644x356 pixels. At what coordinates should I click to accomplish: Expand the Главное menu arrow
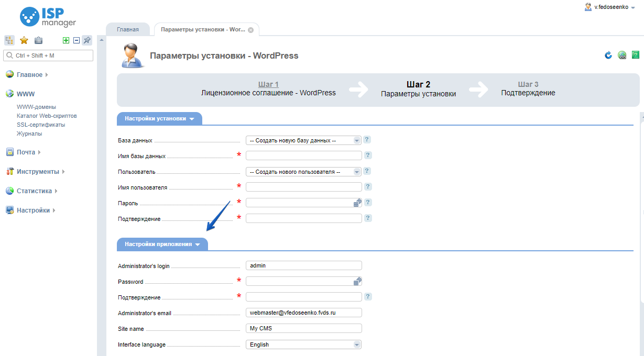47,75
